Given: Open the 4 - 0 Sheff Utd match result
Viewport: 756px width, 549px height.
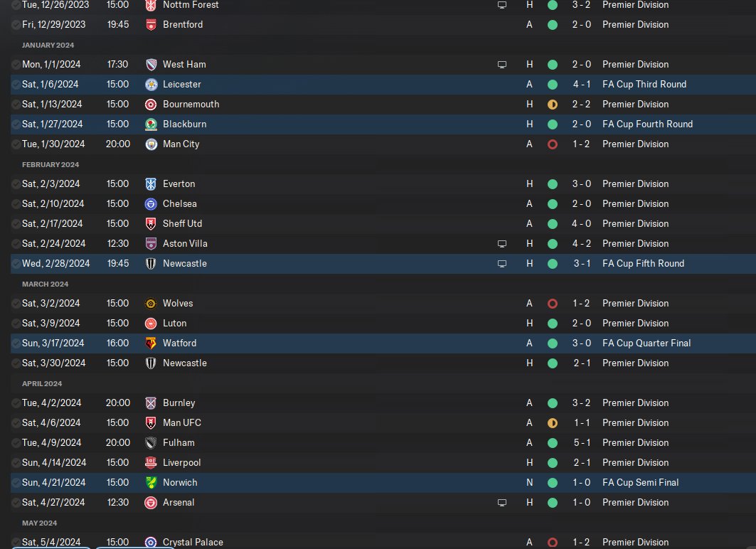Looking at the screenshot, I should click(x=582, y=223).
